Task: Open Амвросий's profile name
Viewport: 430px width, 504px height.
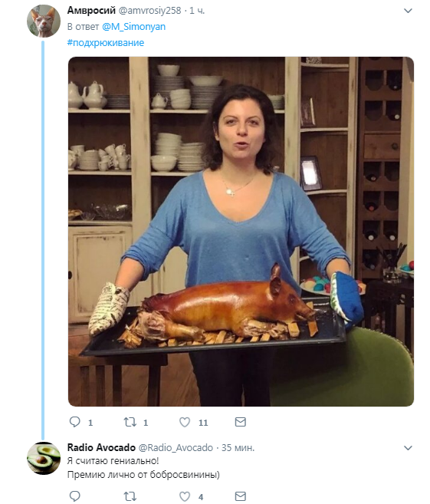Action: point(91,10)
